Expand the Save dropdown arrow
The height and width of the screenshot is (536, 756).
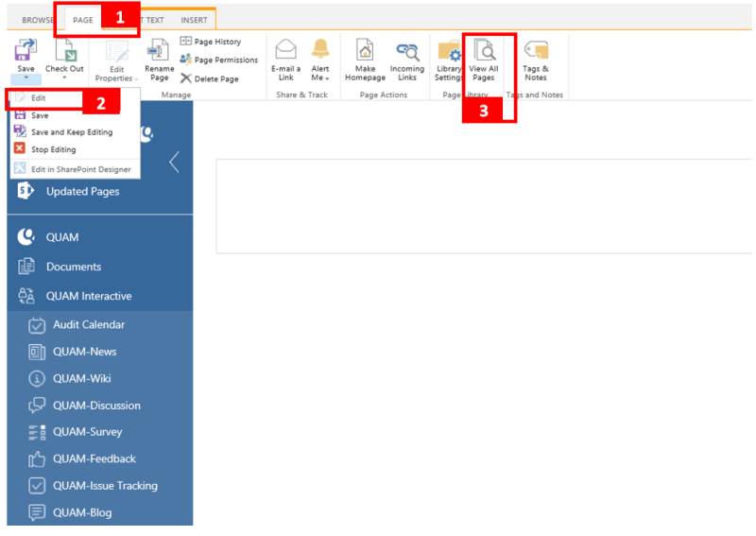(26, 78)
